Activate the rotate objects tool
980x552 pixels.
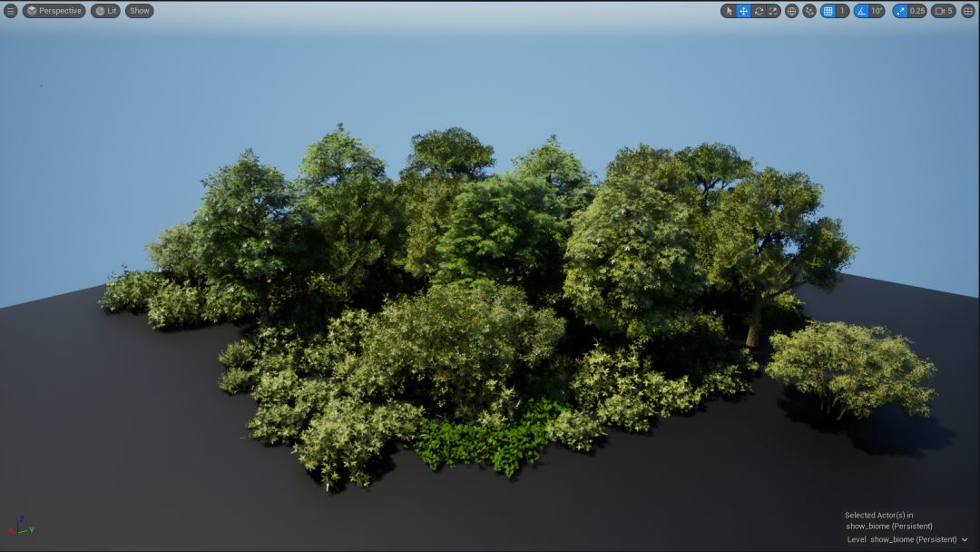(x=759, y=11)
